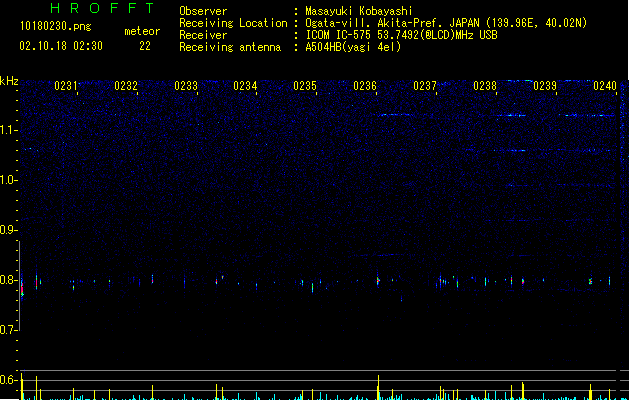Click the HROFFT title text
Image resolution: width=629 pixels, height=400 pixels.
[103, 8]
